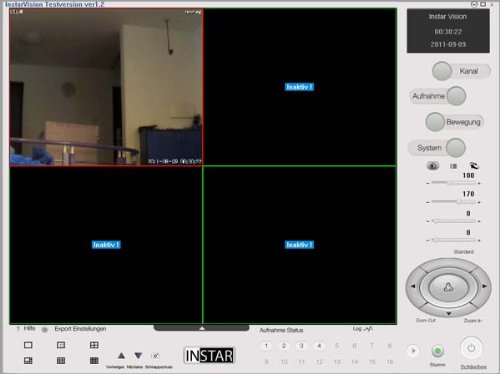Image resolution: width=500 pixels, height=374 pixels.
Task: Toggle the Aufnahme switch
Action: [456, 96]
